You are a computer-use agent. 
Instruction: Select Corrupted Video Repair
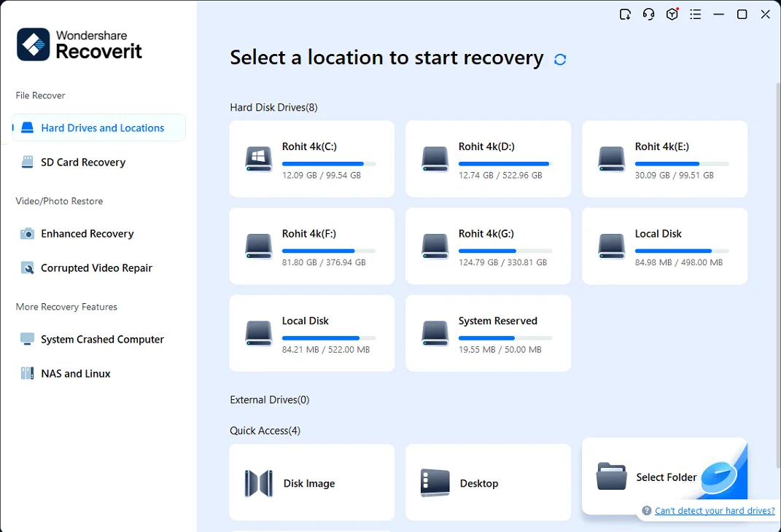click(95, 267)
